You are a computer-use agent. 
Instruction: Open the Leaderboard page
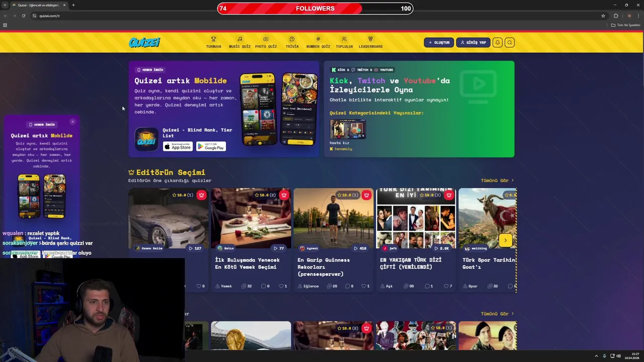[x=370, y=42]
